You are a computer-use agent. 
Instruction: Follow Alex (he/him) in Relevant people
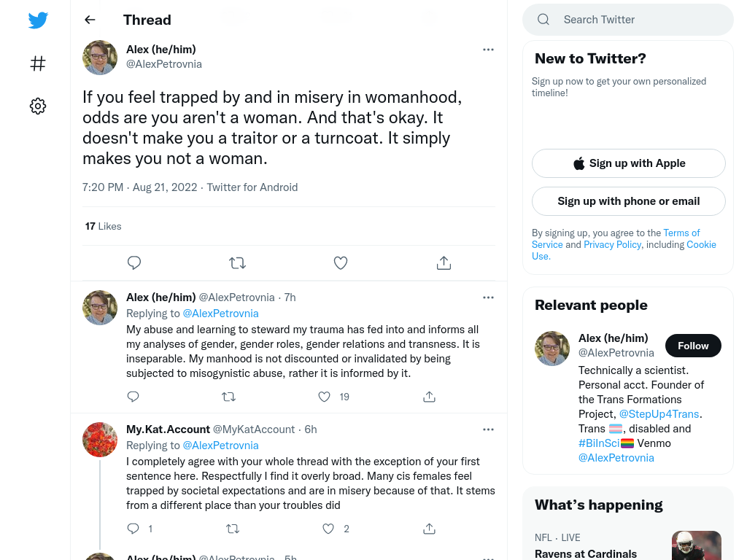click(x=693, y=346)
